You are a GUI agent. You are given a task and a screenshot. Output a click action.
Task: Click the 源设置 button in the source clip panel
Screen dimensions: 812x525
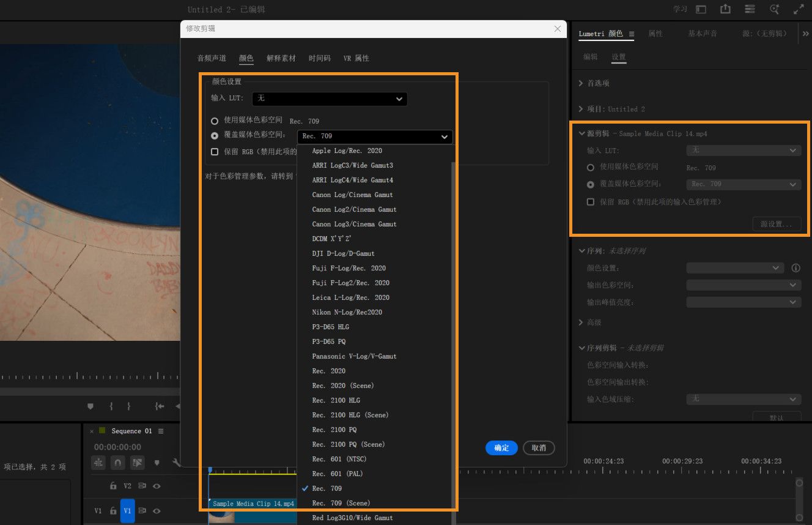[777, 224]
